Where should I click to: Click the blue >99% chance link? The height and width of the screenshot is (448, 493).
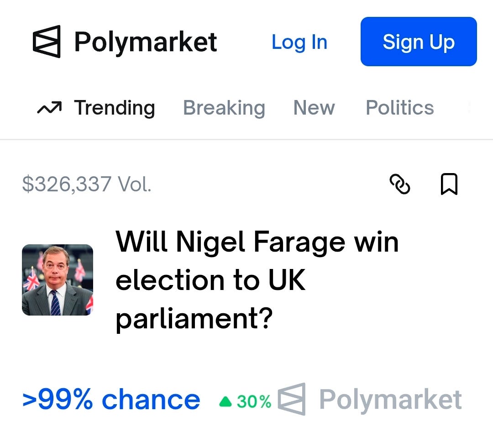point(111,399)
